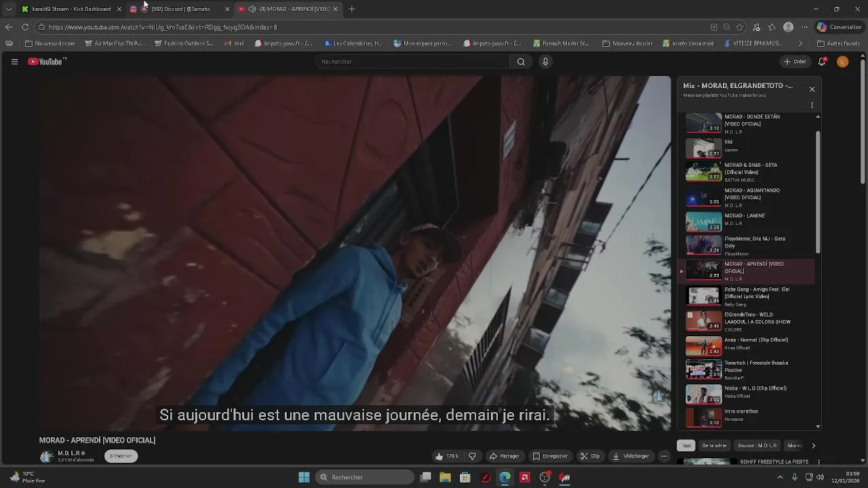Open the YouTube guide hamburger menu

14,62
